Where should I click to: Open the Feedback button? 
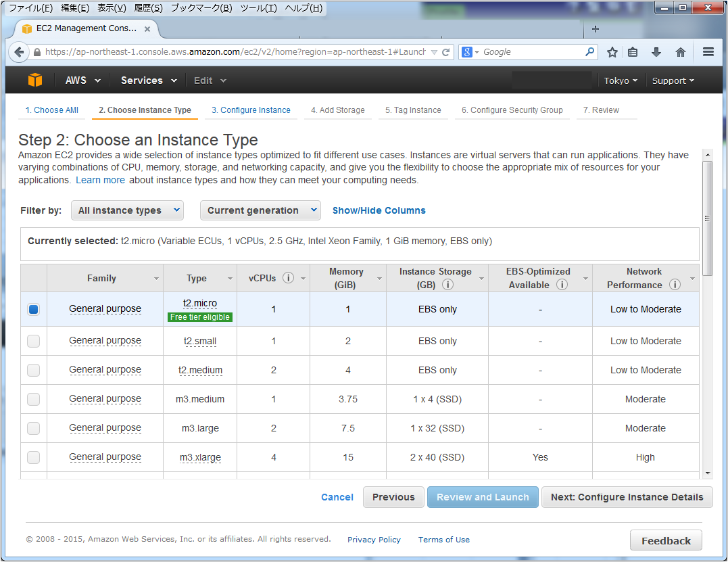pyautogui.click(x=666, y=540)
